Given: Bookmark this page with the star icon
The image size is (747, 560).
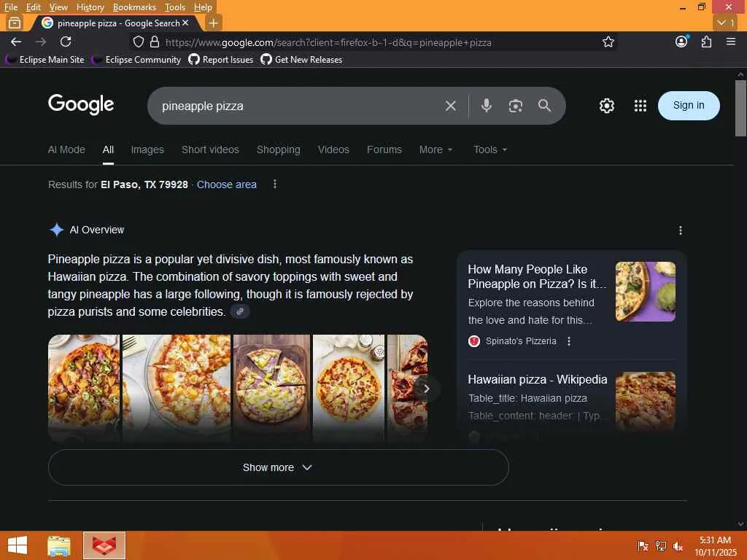Looking at the screenshot, I should click(x=608, y=42).
